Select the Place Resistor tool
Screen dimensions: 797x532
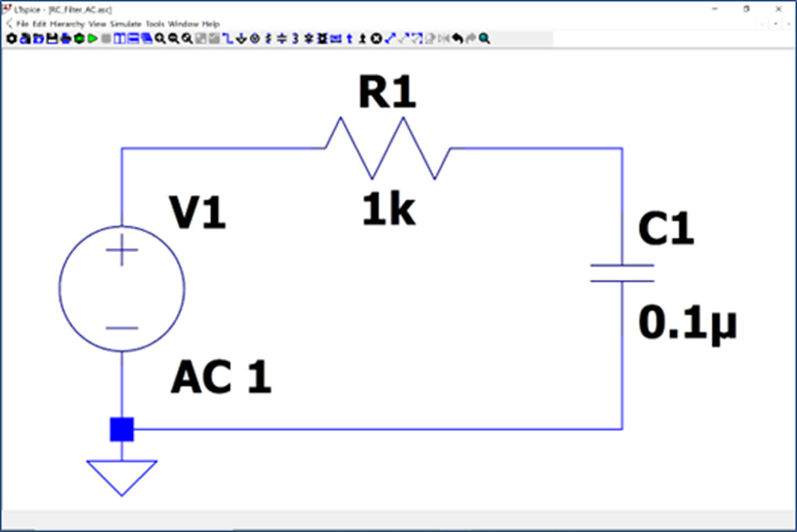point(268,39)
